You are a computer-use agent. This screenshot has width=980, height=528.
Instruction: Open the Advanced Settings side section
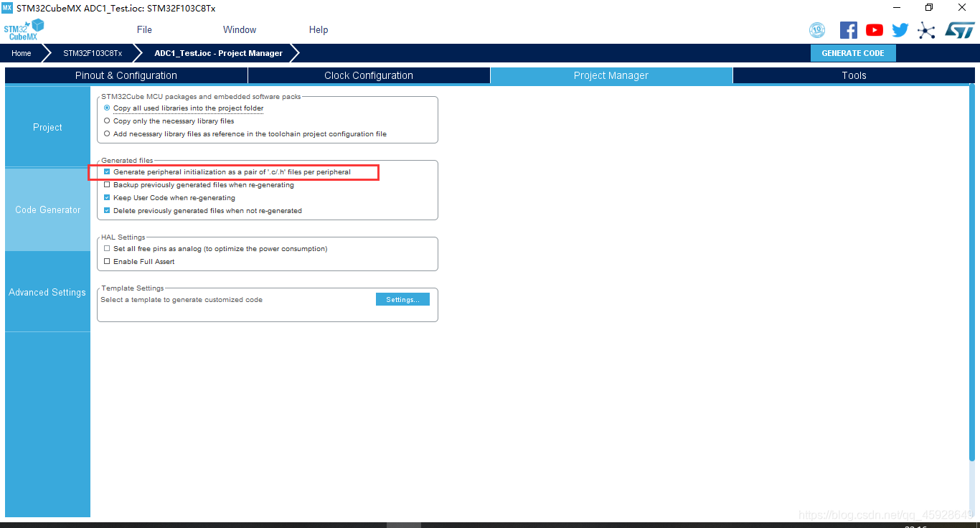pos(47,292)
